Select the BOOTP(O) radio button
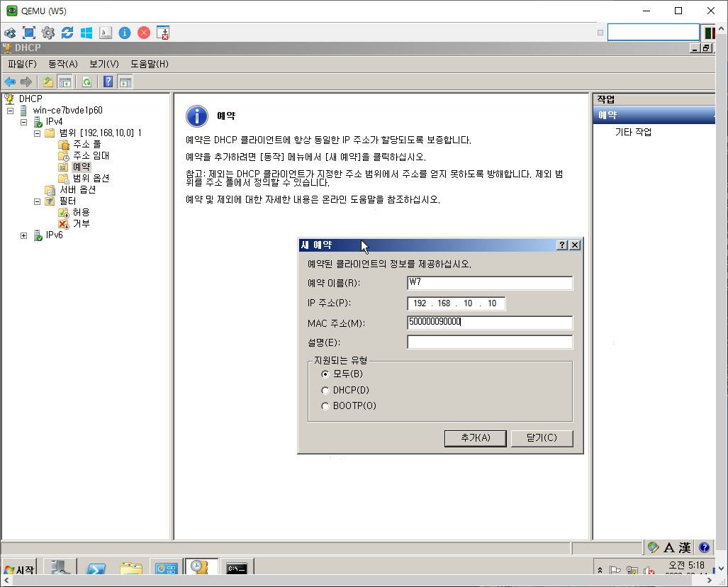This screenshot has height=587, width=728. 325,406
